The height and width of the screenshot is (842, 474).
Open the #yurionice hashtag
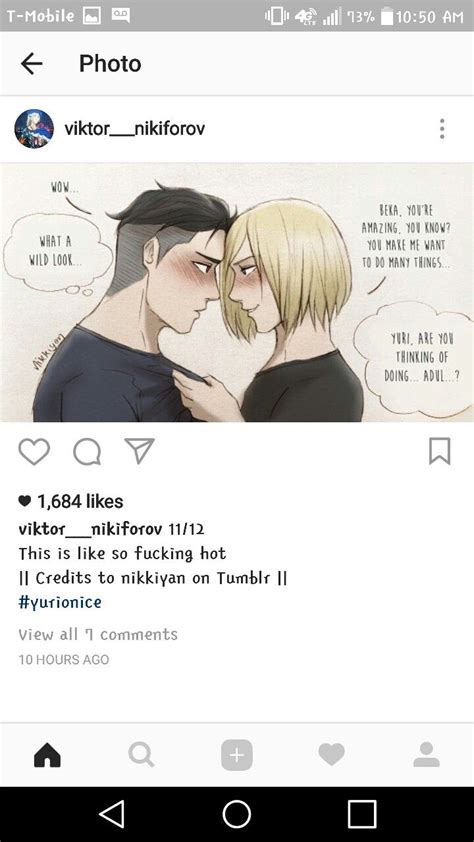(60, 603)
